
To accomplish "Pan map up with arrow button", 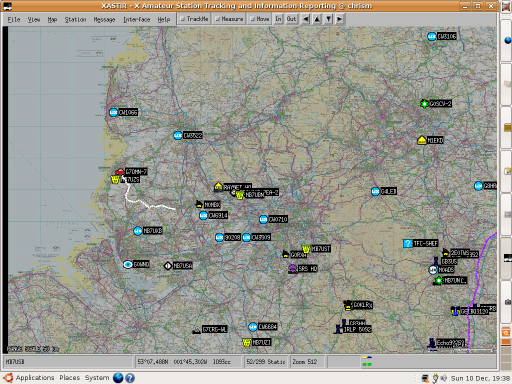I will click(317, 19).
